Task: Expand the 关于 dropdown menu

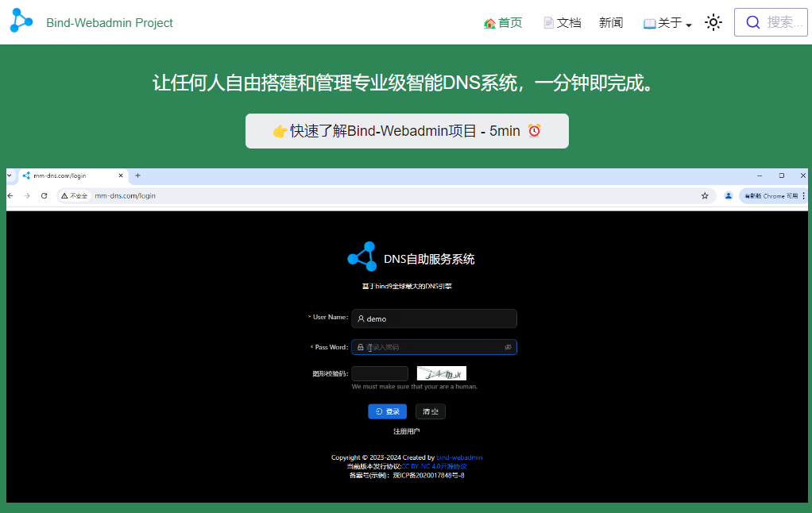Action: (667, 23)
